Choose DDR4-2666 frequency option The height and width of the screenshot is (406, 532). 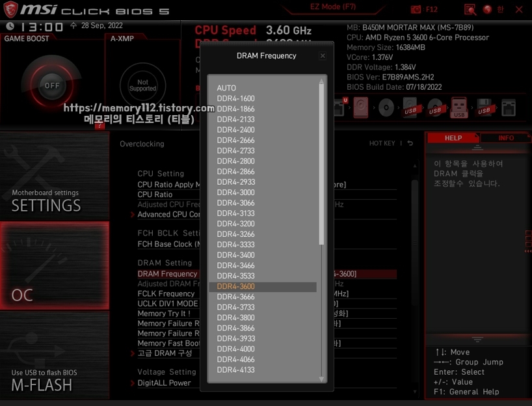click(236, 140)
